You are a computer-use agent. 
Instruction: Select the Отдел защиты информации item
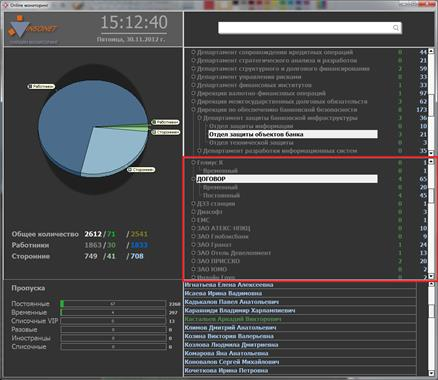[251, 126]
